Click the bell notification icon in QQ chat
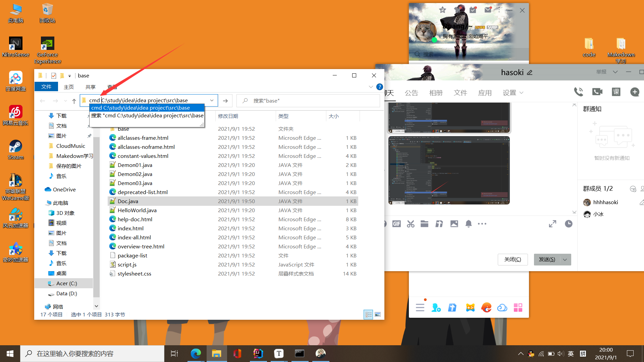Image resolution: width=644 pixels, height=362 pixels. [469, 224]
